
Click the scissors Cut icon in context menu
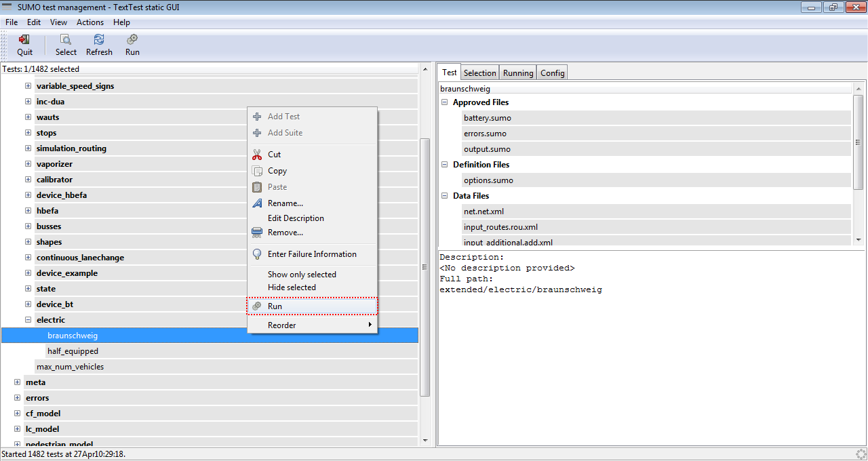click(x=257, y=155)
